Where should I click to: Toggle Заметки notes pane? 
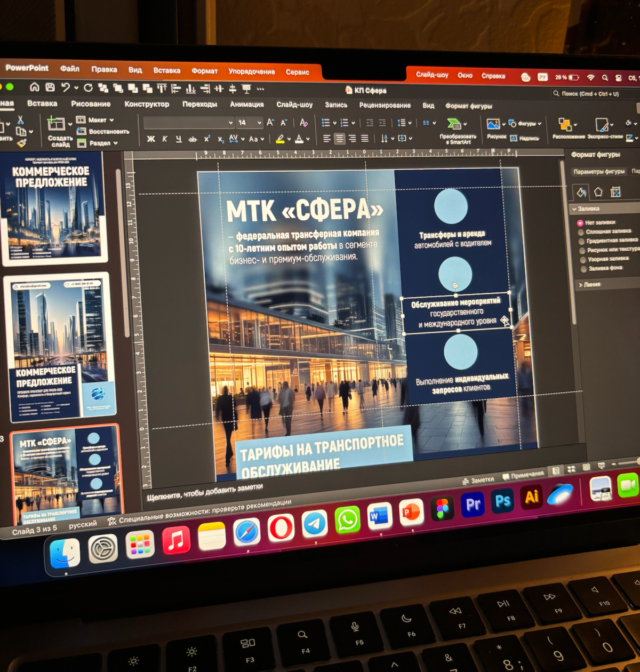coord(478,481)
